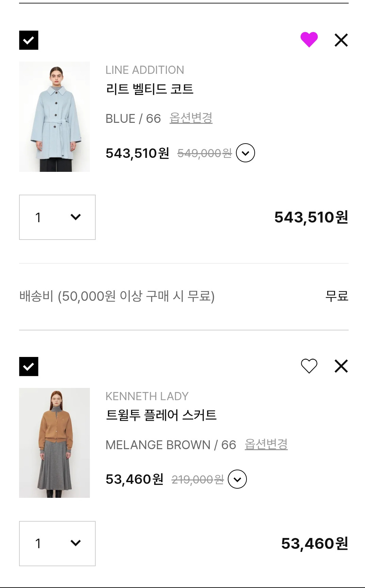Open quantity dropdown for the skirt
This screenshot has width=365, height=588.
click(57, 543)
